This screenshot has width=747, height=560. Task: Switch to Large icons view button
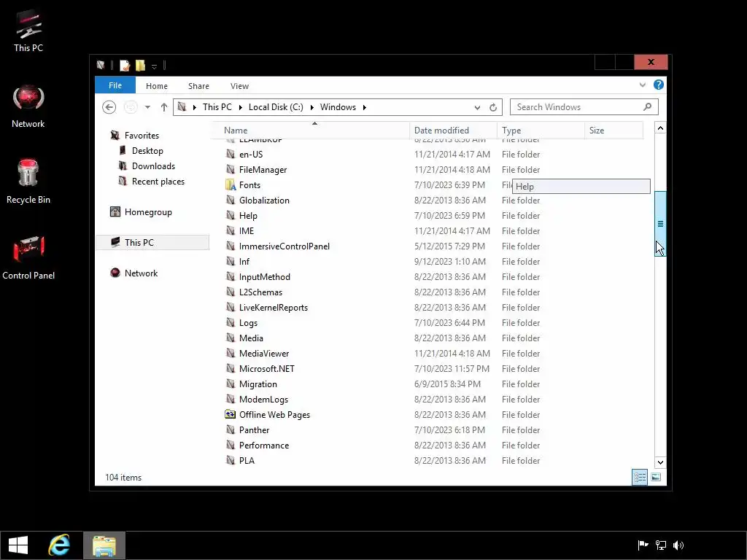[x=656, y=477]
